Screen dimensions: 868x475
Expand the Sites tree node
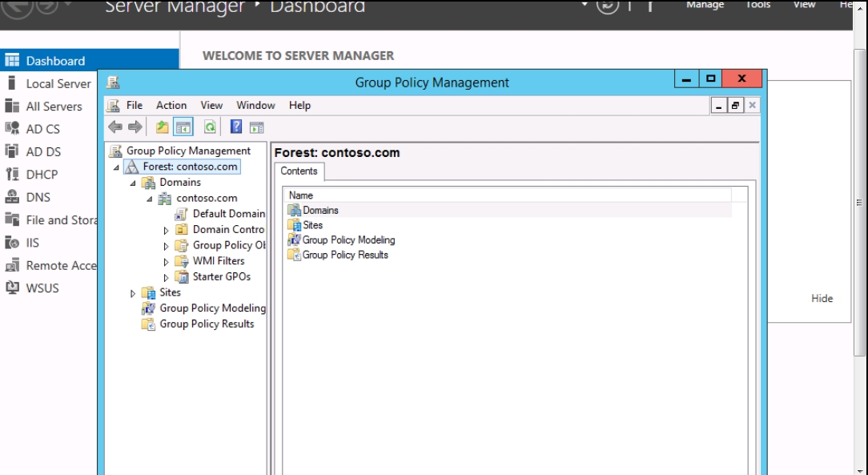[133, 293]
